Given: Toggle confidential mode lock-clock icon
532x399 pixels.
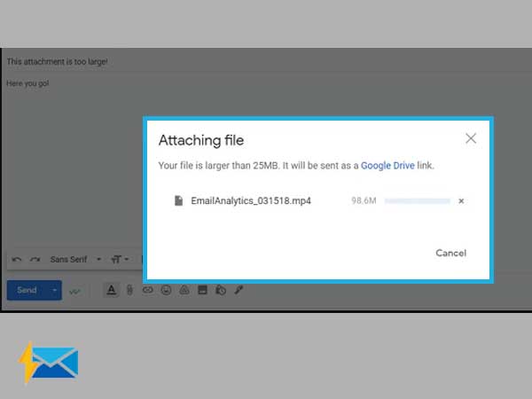Looking at the screenshot, I should 221,290.
